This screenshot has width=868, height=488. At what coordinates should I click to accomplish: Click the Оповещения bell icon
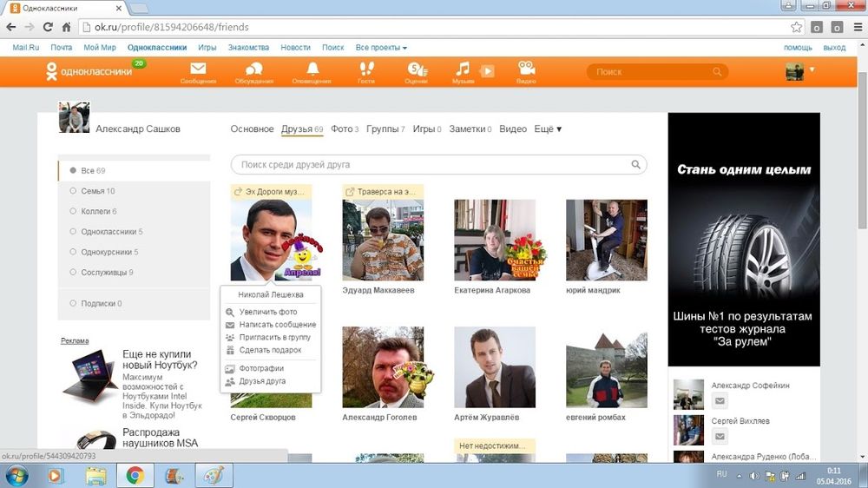click(x=311, y=70)
